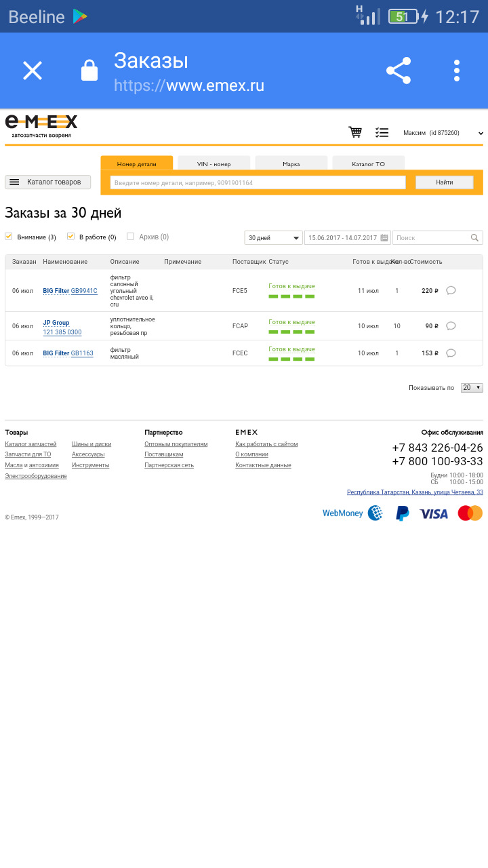
Task: Click the Наименование column header
Action: [65, 262]
